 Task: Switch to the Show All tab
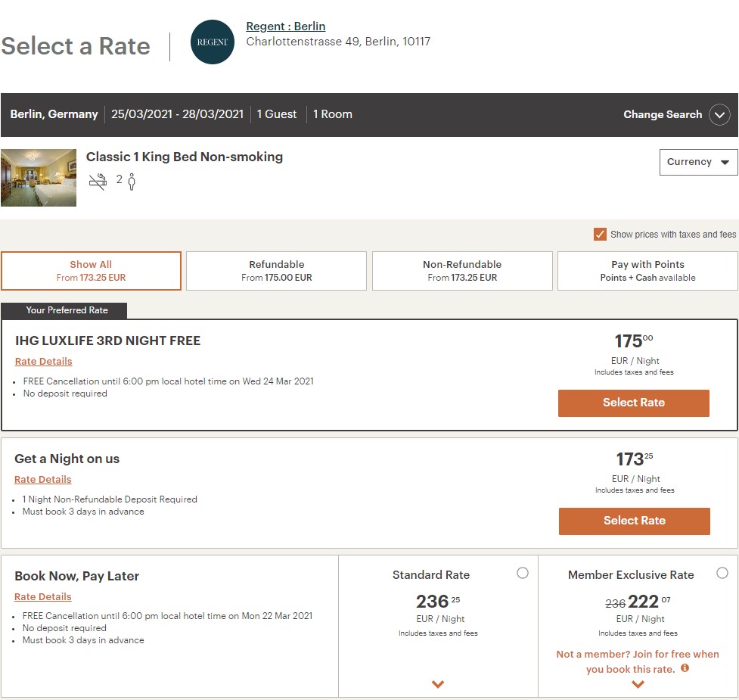click(x=91, y=271)
